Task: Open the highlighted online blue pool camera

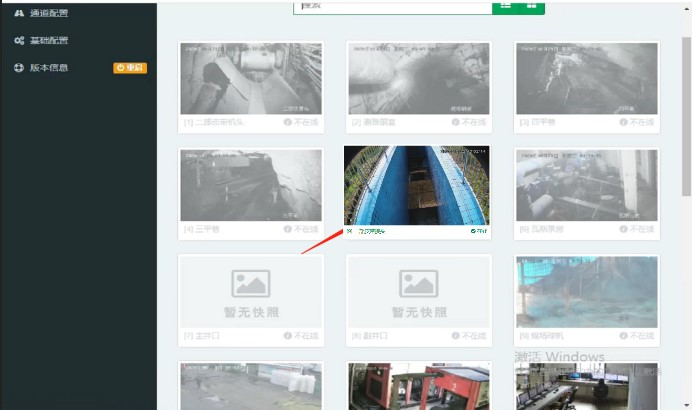Action: pyautogui.click(x=417, y=185)
